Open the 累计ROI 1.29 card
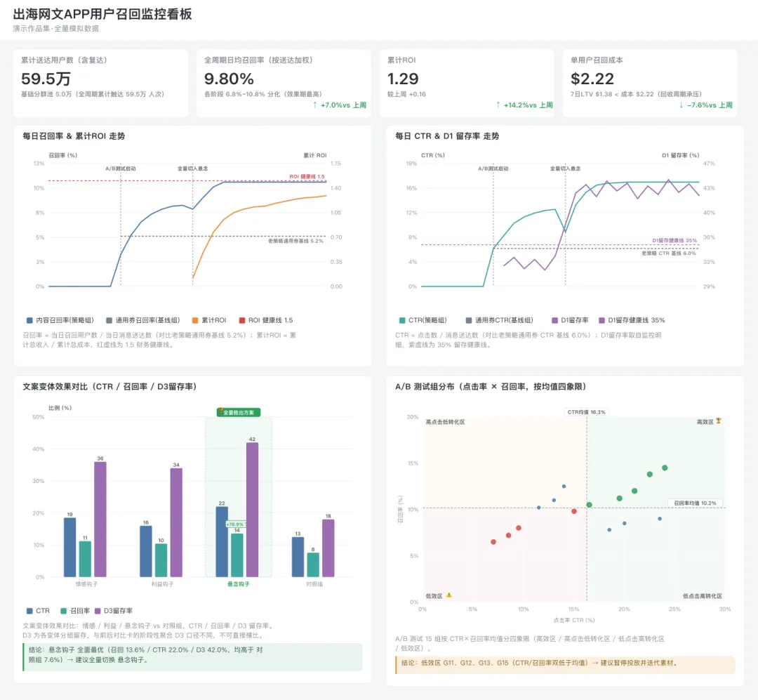Screen dimensions: 758x700 click(x=467, y=83)
